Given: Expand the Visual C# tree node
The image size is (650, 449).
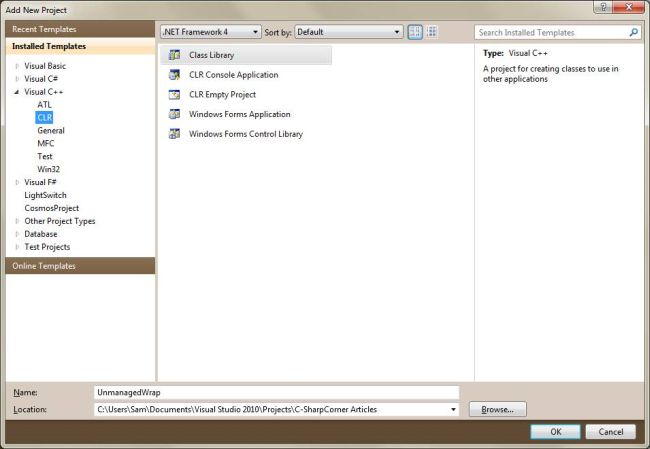Looking at the screenshot, I should [x=17, y=79].
